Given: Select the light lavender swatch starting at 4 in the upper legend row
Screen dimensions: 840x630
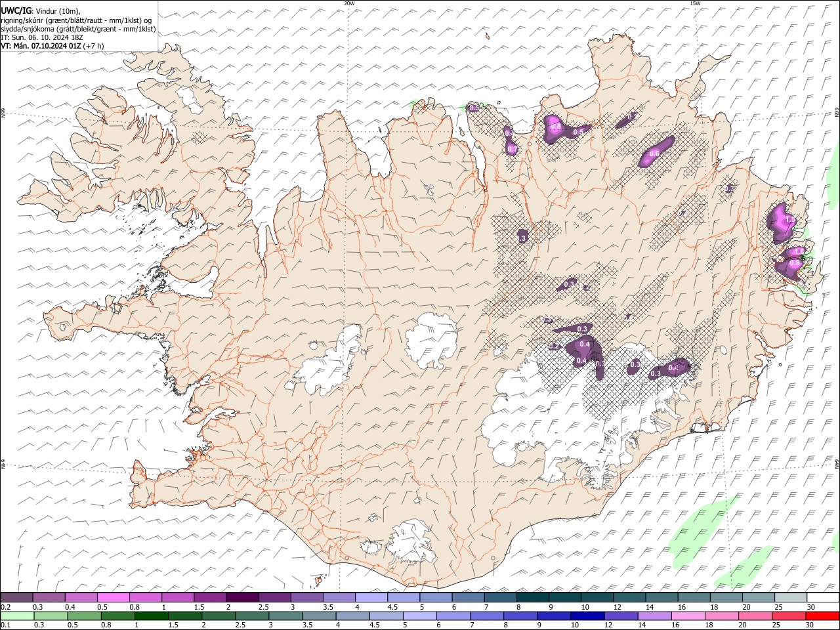Looking at the screenshot, I should 371,598.
